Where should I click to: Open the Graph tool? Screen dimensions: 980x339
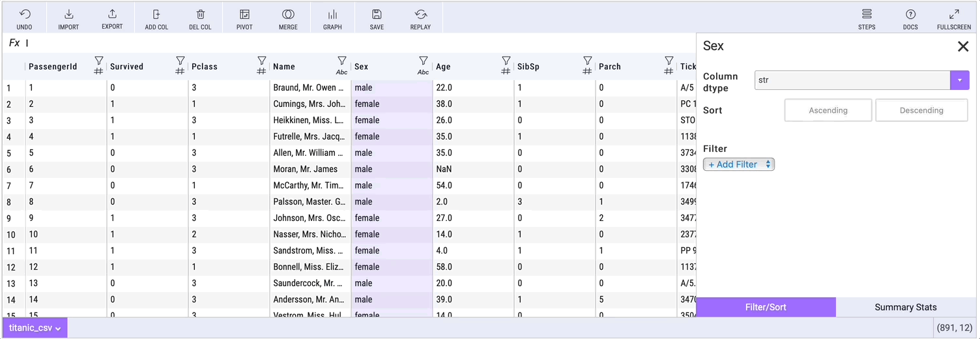coord(332,18)
